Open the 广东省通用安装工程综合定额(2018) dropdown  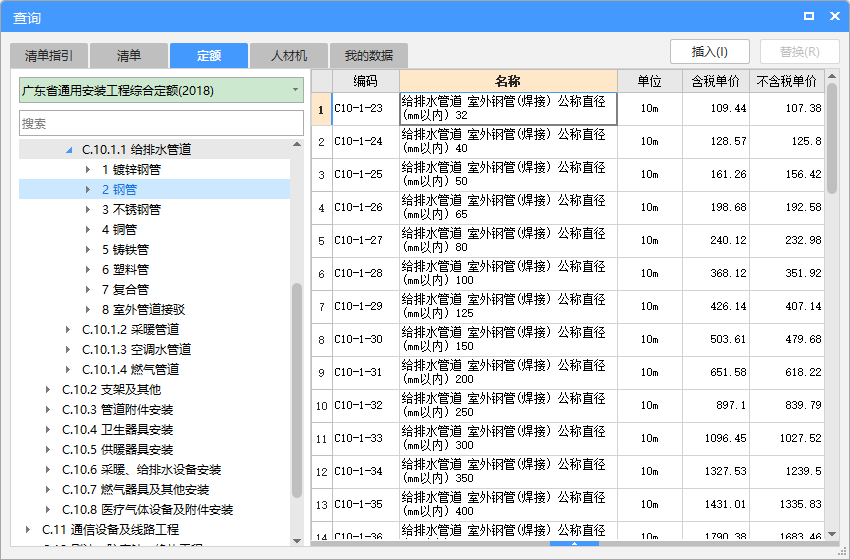[162, 91]
